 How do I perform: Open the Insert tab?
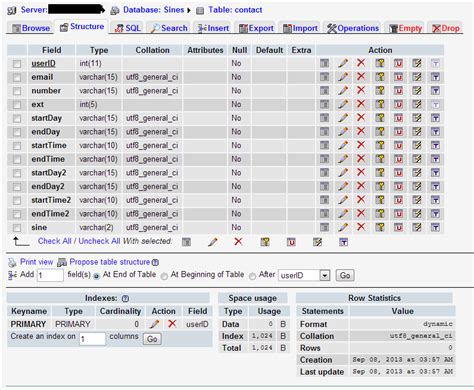pos(213,28)
